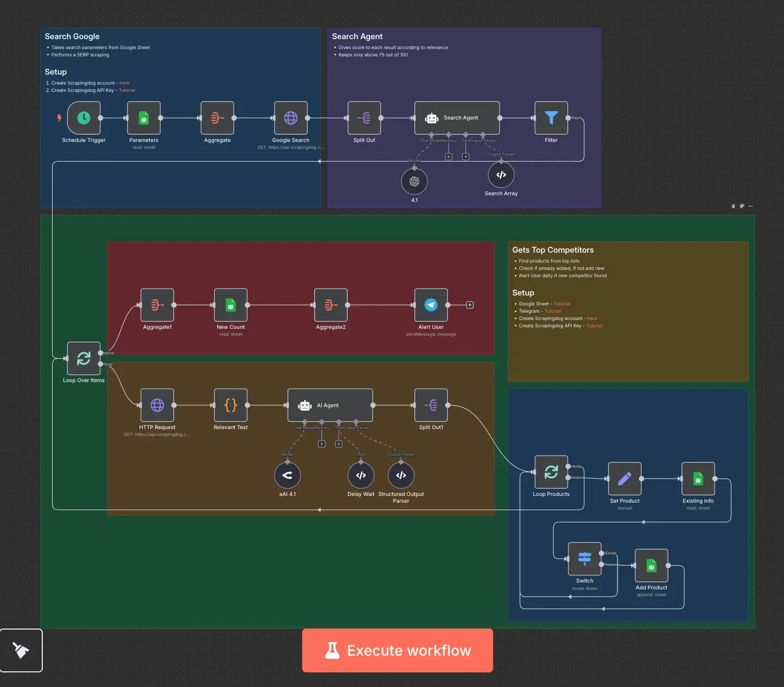The height and width of the screenshot is (687, 784).
Task: Click the Parameters Google Sheet node
Action: (x=144, y=119)
